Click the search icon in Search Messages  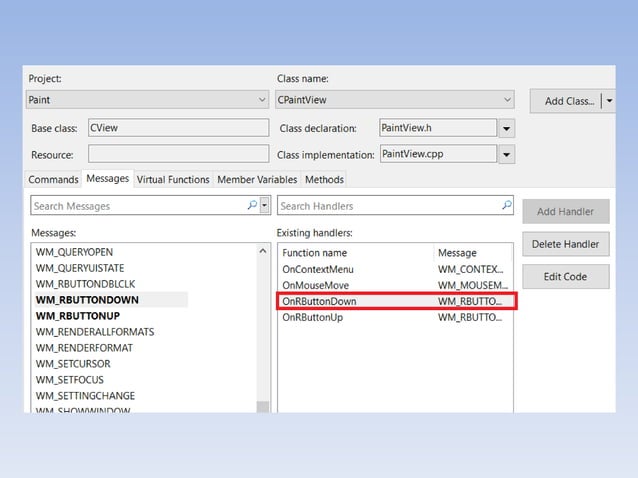[252, 206]
